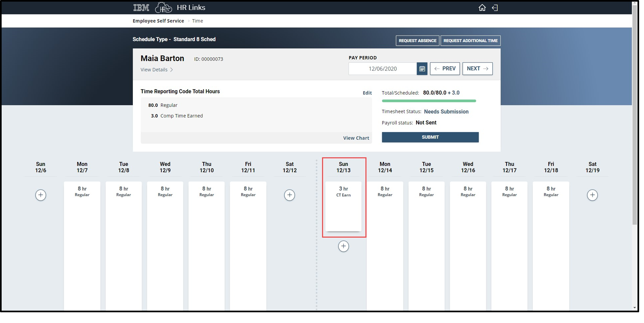Open the Edit link for Time Reporting Code
This screenshot has width=644, height=323.
tap(367, 93)
